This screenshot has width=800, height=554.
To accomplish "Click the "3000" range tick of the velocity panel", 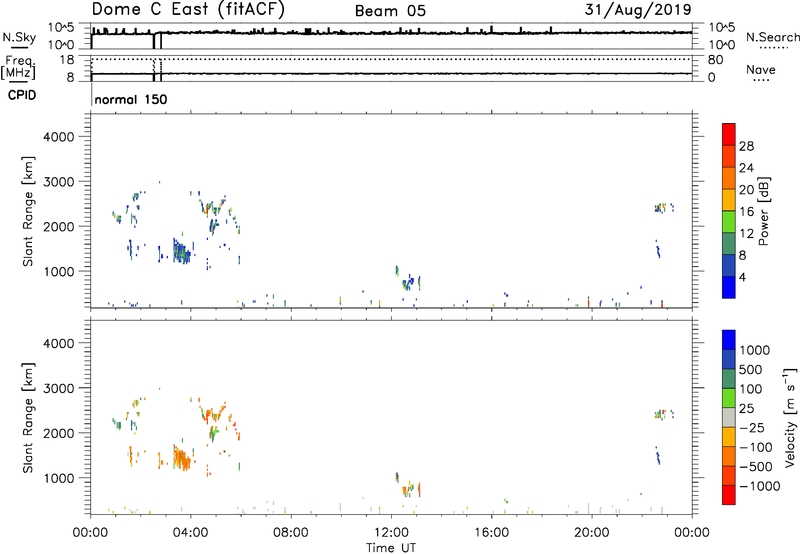I will click(x=59, y=388).
